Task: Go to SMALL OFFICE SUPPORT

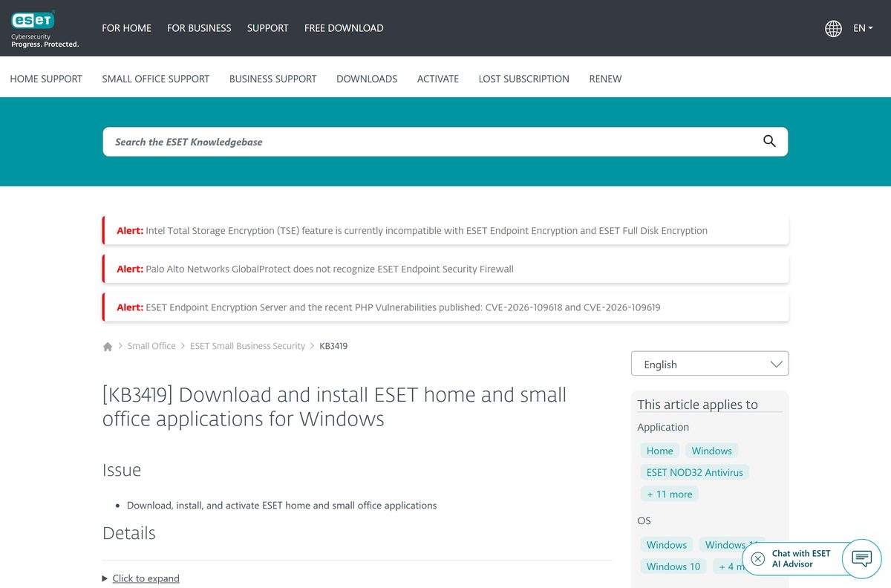Action: (156, 79)
